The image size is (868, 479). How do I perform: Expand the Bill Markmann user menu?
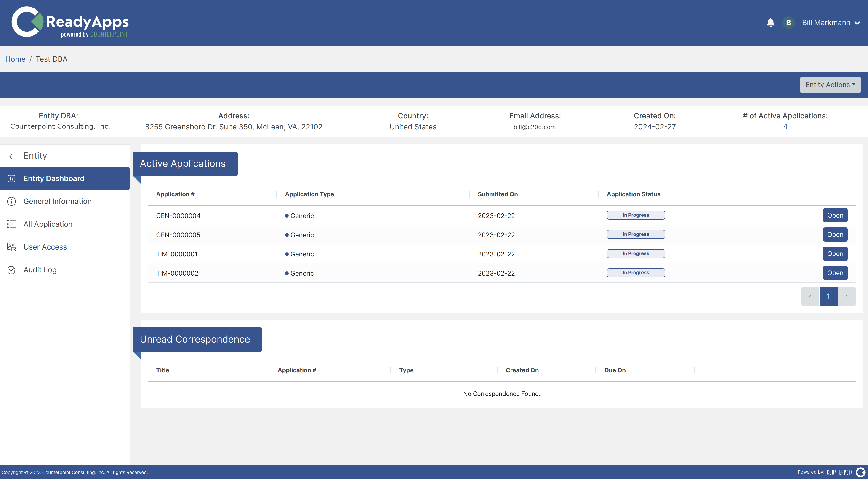tap(831, 23)
